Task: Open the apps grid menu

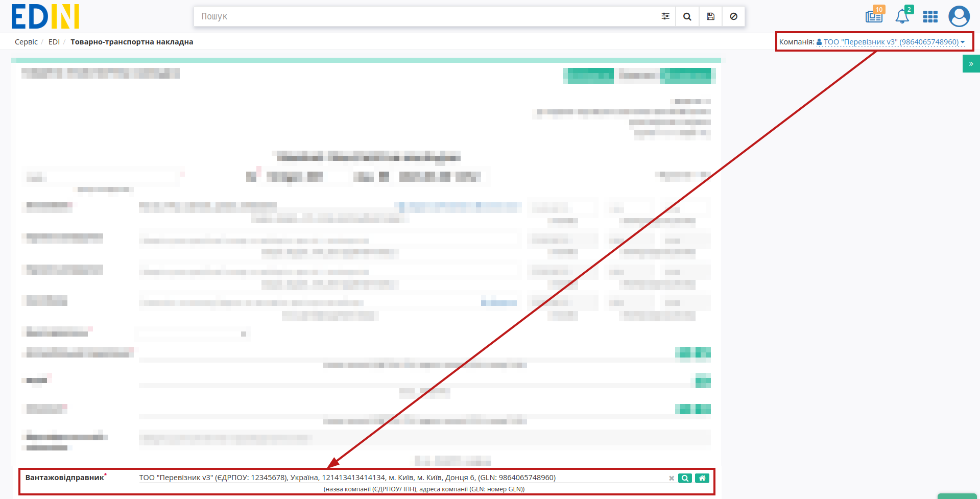Action: tap(930, 17)
